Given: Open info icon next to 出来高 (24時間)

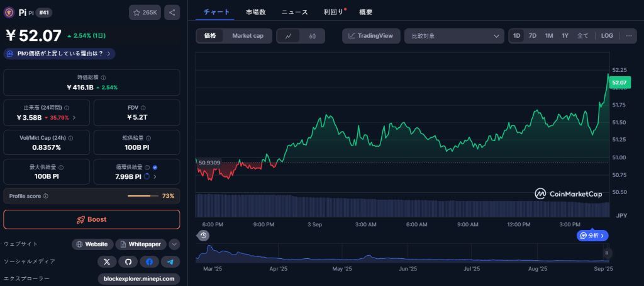Looking at the screenshot, I should pyautogui.click(x=67, y=107).
